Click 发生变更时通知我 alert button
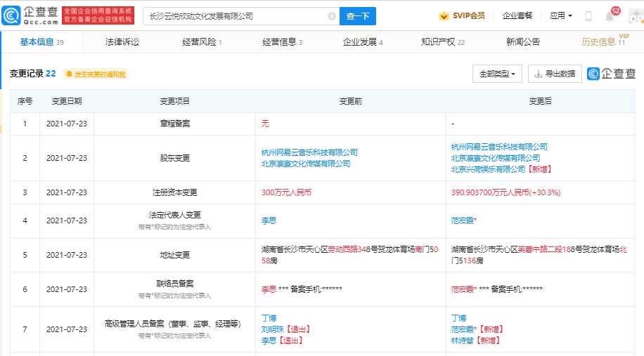 [x=96, y=74]
